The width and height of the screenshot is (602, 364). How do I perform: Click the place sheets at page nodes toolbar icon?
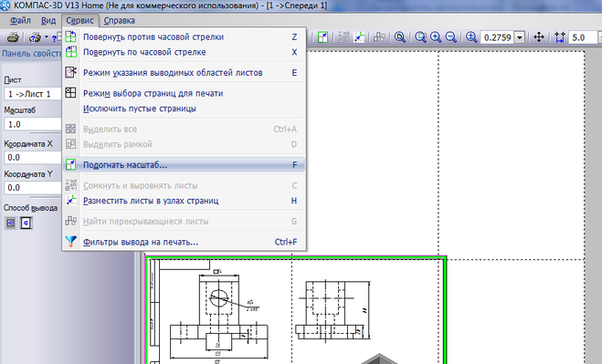pyautogui.click(x=359, y=37)
